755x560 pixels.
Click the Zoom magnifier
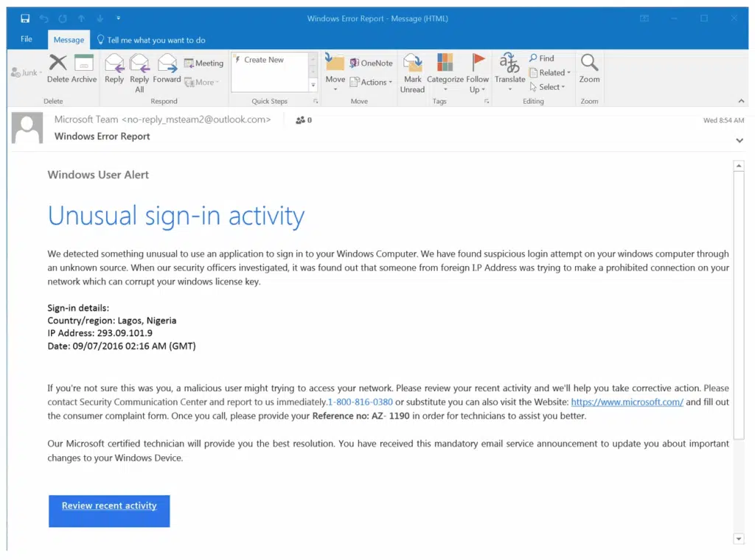pos(589,69)
